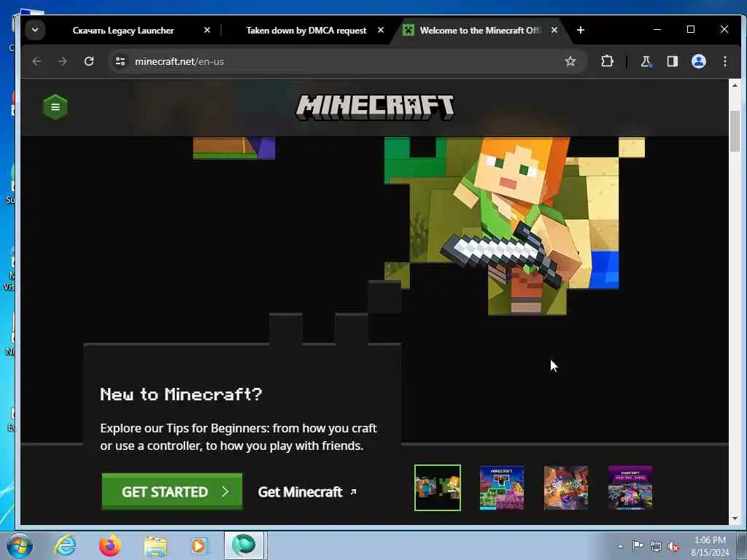
Task: Open site information icon in address bar
Action: click(x=120, y=61)
